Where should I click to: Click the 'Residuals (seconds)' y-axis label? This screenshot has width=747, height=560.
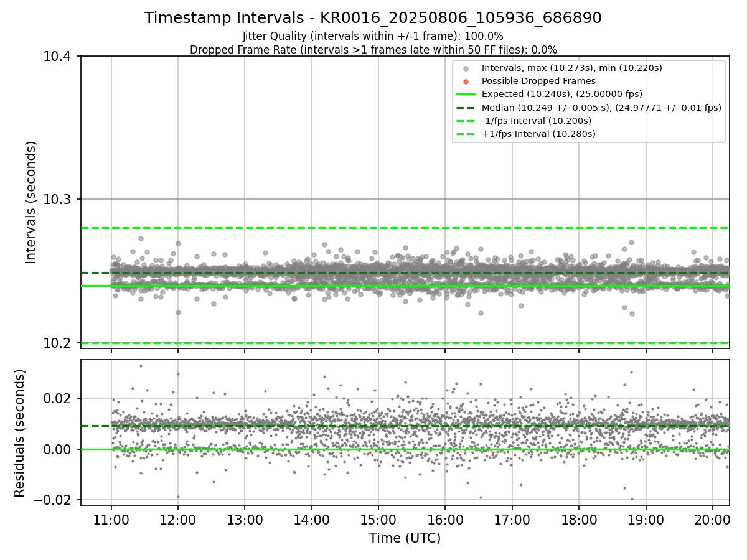[x=19, y=433]
